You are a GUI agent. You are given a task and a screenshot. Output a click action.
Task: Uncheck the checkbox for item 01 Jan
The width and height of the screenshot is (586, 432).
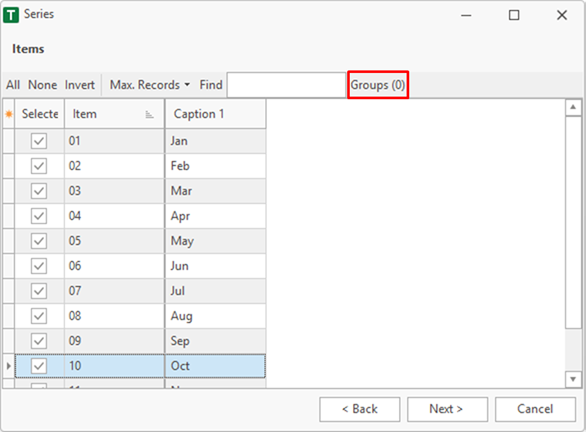click(39, 141)
